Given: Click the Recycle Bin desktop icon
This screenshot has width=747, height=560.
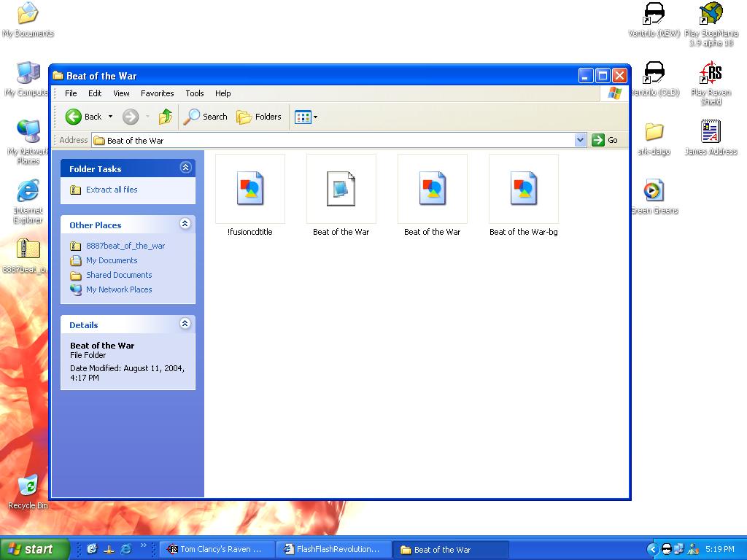Looking at the screenshot, I should pos(28,491).
